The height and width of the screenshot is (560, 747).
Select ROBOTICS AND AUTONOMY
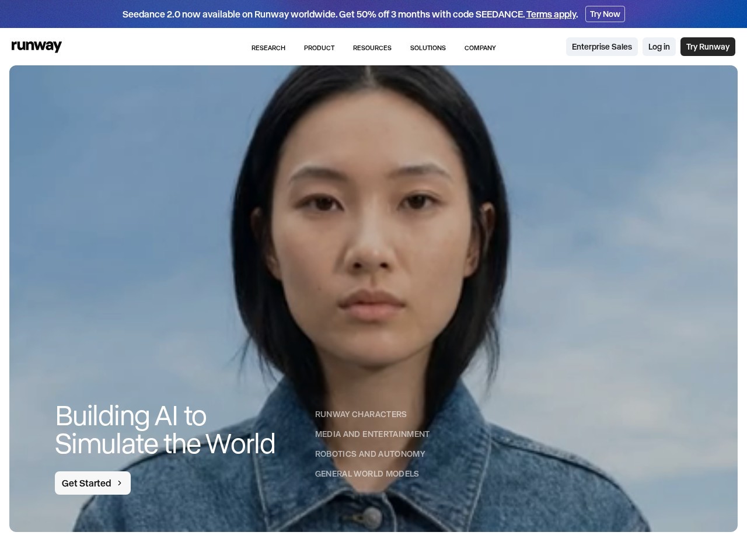[x=370, y=454]
